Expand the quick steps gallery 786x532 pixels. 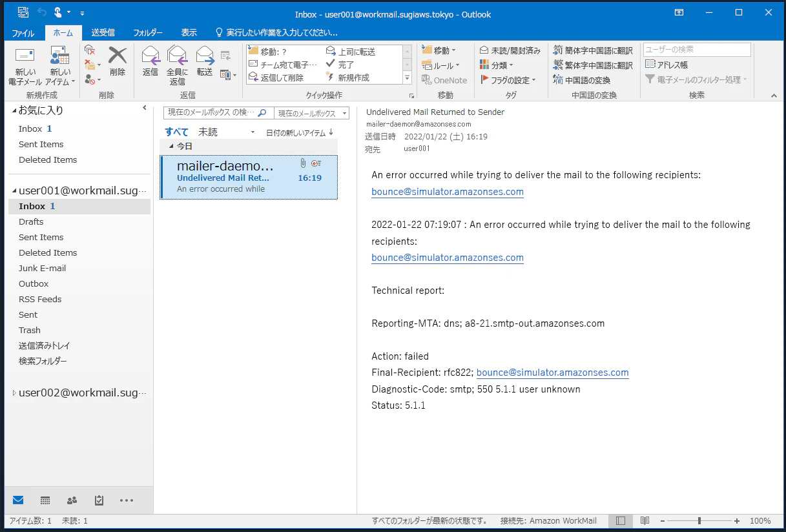coord(407,77)
